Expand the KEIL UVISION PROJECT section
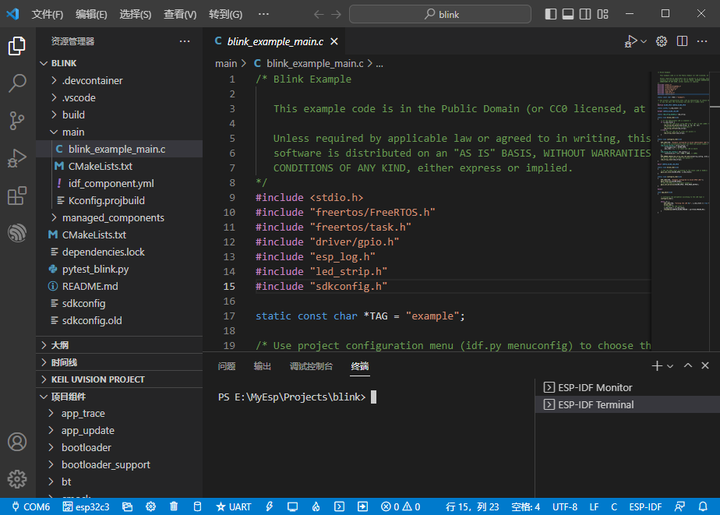720x515 pixels. (x=119, y=380)
